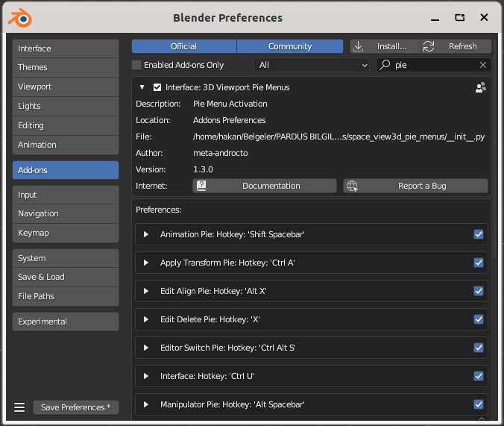Click the Report a Bug globe icon
The image size is (504, 426).
[x=352, y=186]
